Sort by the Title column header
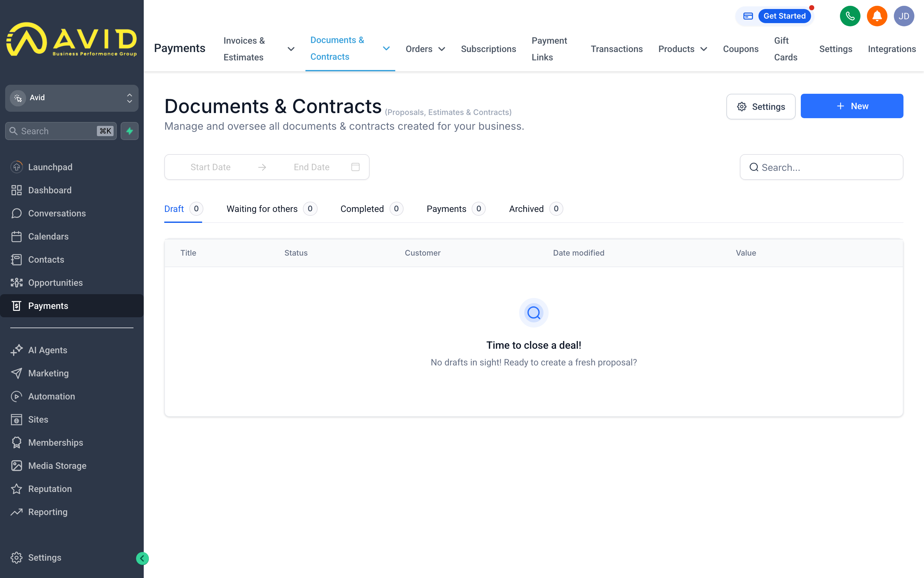The height and width of the screenshot is (578, 924). 188,253
